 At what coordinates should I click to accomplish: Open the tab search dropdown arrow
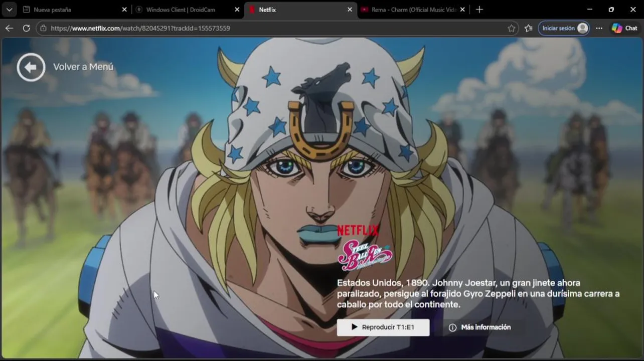(x=9, y=10)
